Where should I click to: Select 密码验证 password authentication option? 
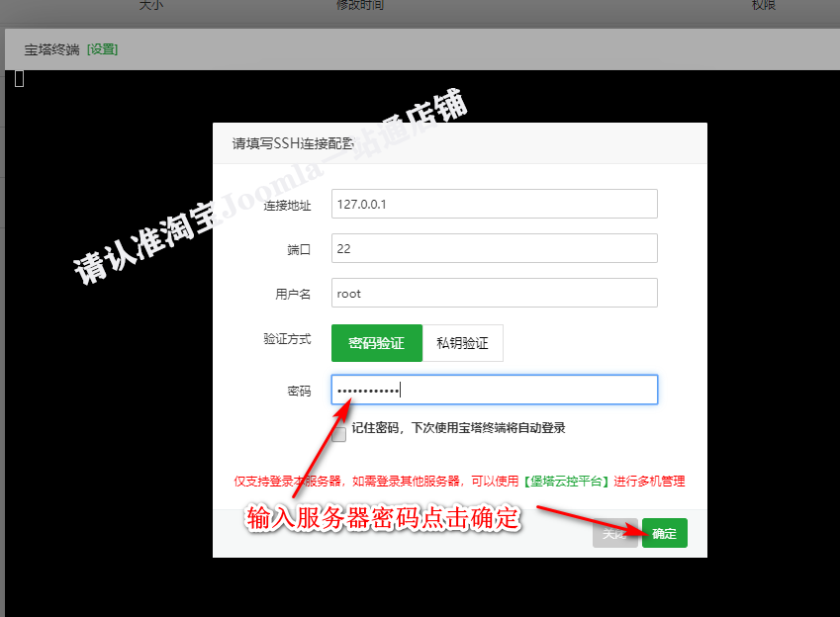tap(377, 343)
